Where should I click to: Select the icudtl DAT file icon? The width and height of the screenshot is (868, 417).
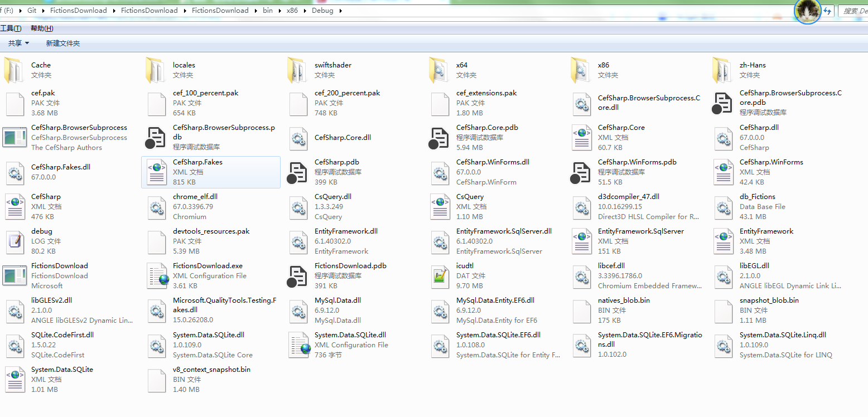coord(440,277)
